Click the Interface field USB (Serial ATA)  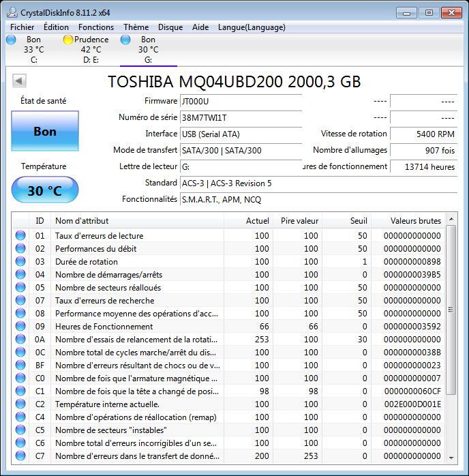[x=241, y=134]
